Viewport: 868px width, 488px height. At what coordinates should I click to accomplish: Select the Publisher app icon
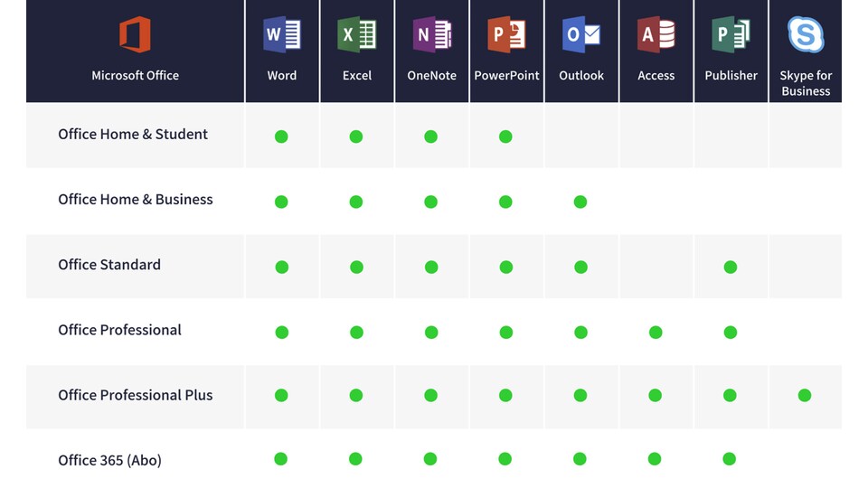click(x=731, y=34)
